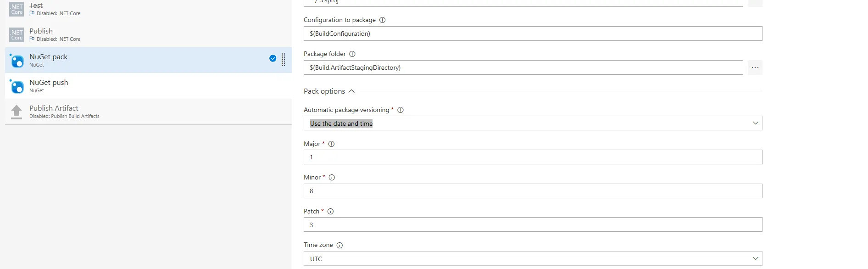This screenshot has height=269, width=868.
Task: Click the Configuration to package input field
Action: (x=532, y=34)
